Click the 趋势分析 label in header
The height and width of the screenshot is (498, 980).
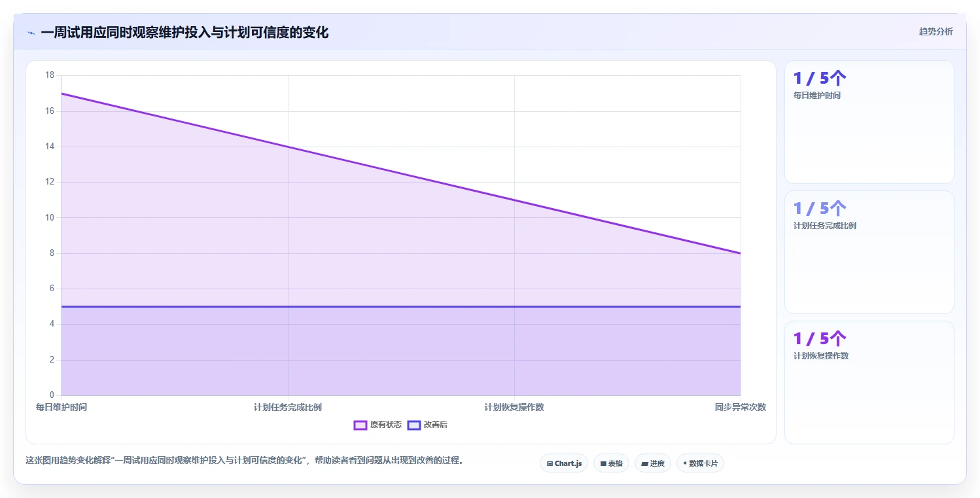click(936, 31)
